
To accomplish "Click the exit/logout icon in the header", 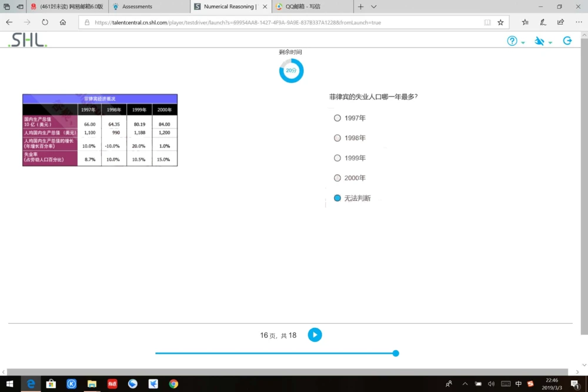I will 567,41.
